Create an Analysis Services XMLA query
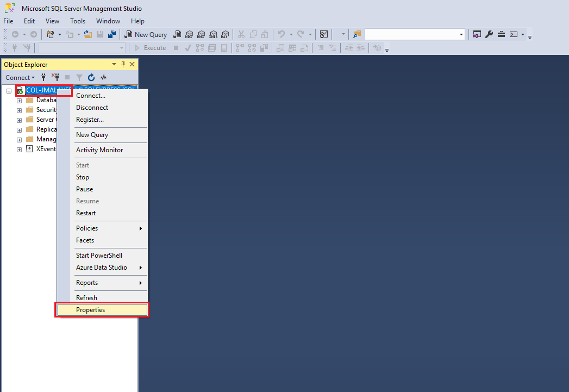This screenshot has height=392, width=569. coord(213,34)
